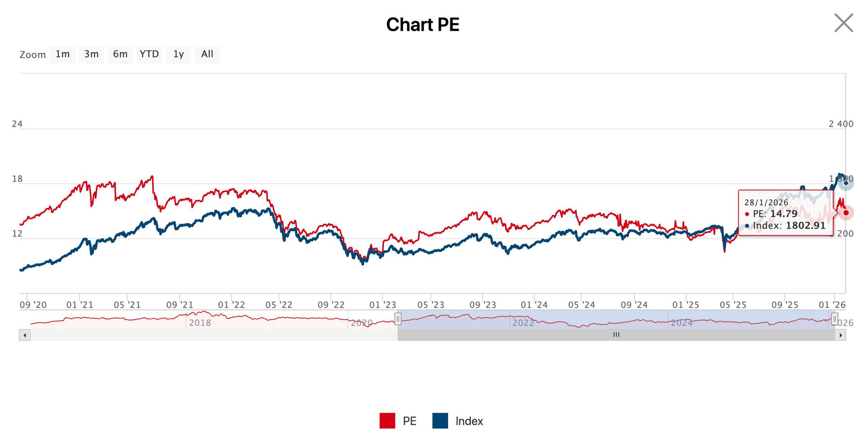Set zoom range to 1m

tap(62, 54)
